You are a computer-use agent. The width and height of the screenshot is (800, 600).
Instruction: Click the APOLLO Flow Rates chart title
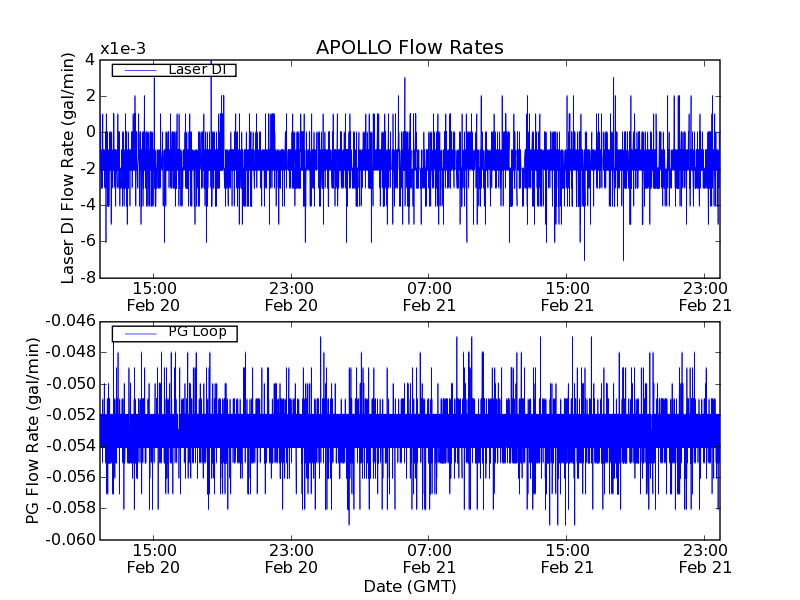(x=409, y=48)
